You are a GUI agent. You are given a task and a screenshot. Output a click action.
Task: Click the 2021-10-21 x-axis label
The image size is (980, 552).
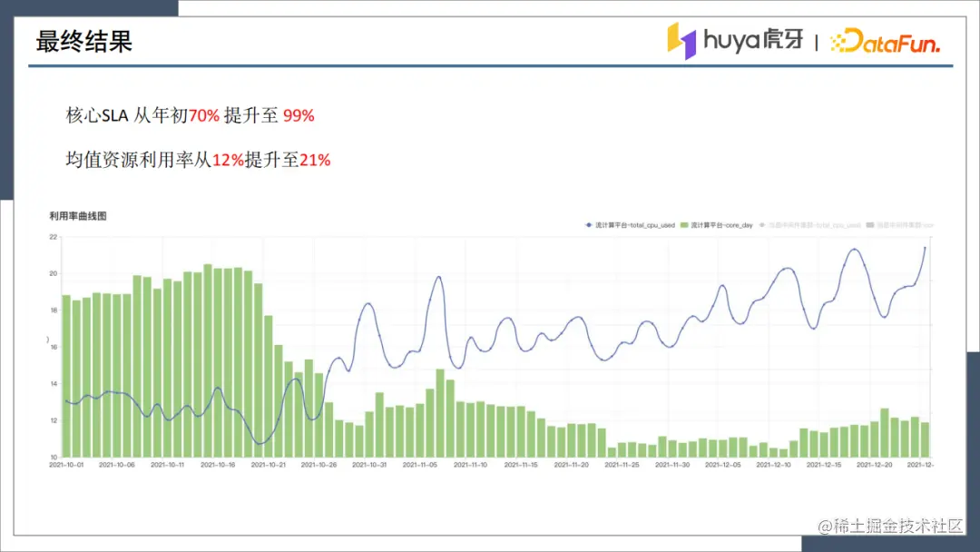(x=268, y=465)
